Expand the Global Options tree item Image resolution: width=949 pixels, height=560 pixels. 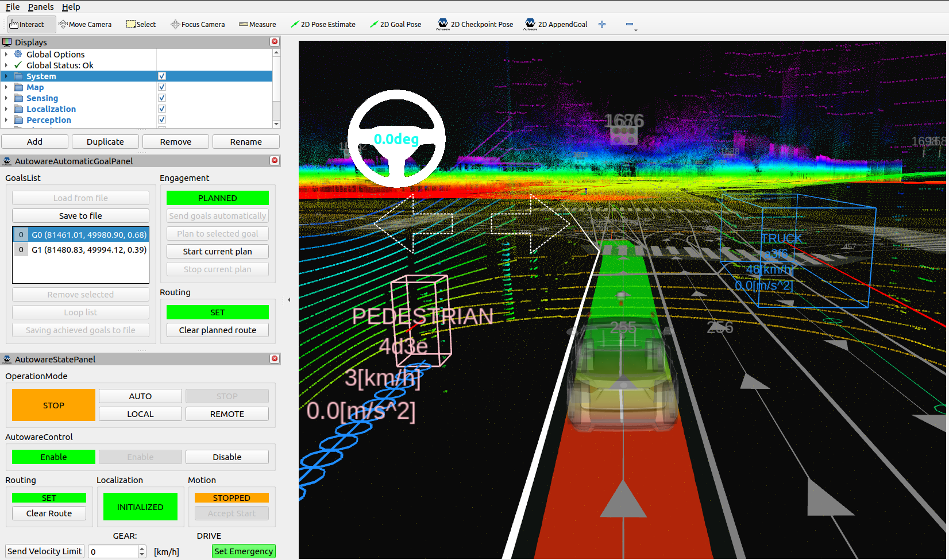click(x=6, y=54)
